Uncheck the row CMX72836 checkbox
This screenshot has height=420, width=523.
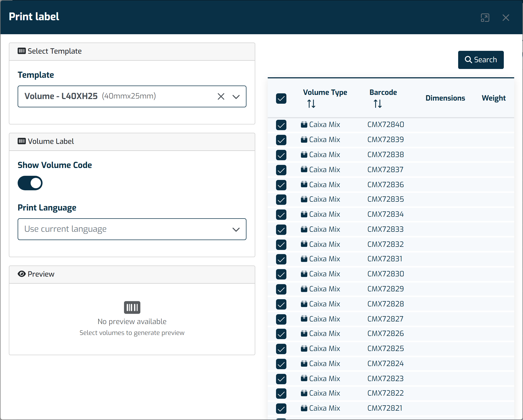pos(281,185)
